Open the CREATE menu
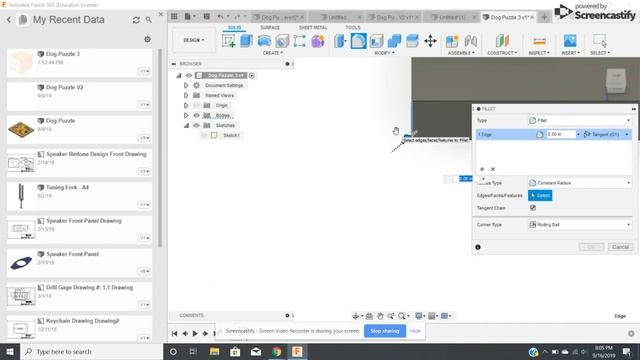Screen dimensions: 640x360 coord(273,53)
